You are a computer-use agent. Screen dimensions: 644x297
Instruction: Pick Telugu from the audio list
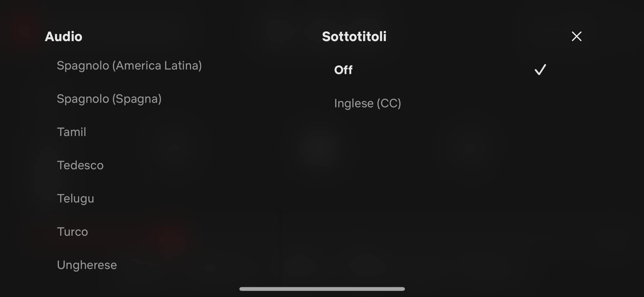point(75,199)
